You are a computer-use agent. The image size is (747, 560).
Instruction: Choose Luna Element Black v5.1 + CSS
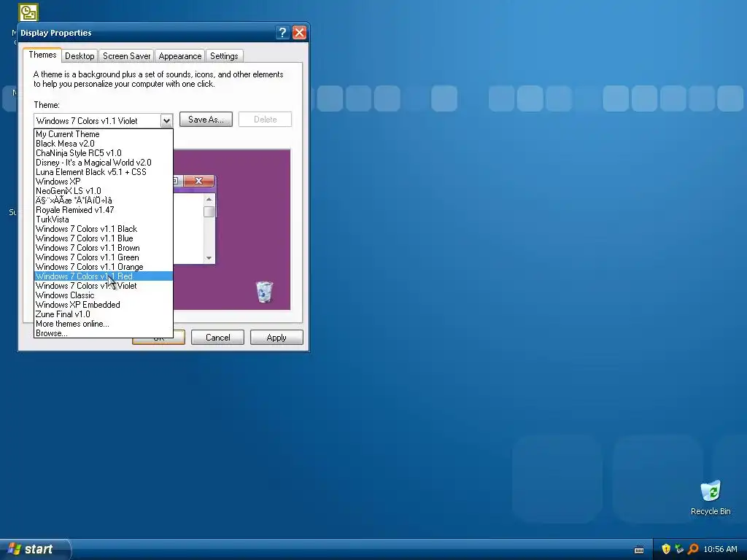pyautogui.click(x=104, y=172)
